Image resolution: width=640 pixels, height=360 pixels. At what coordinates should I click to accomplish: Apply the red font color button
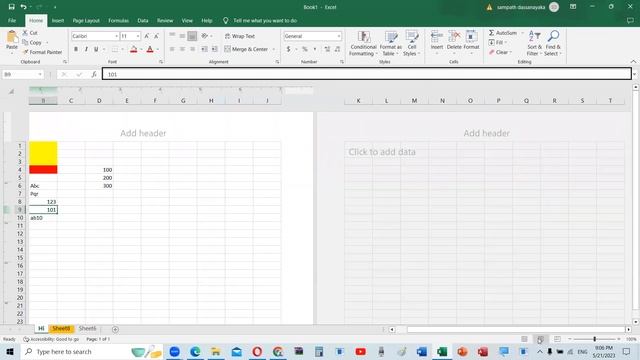[150, 49]
